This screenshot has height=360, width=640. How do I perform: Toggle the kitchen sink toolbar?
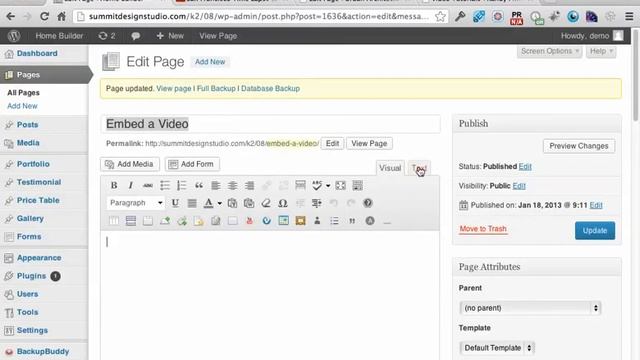point(358,185)
